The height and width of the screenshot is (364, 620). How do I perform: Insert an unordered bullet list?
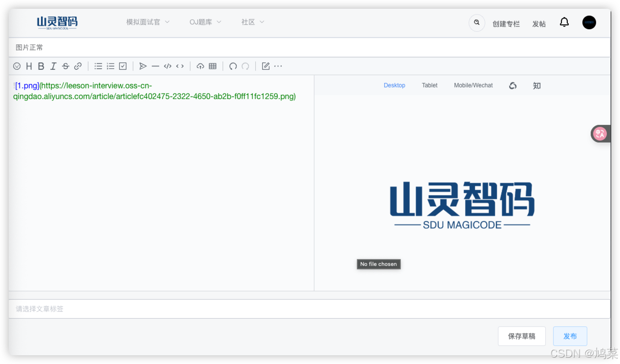pos(98,66)
